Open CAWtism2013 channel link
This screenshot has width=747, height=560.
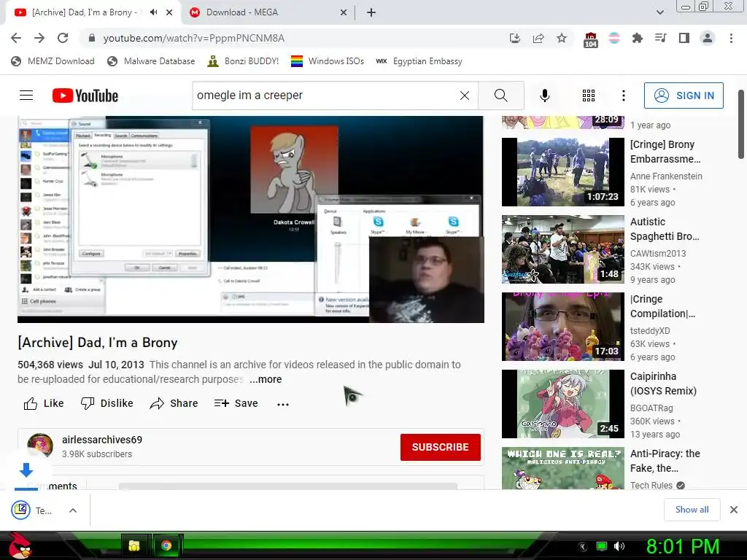(658, 253)
